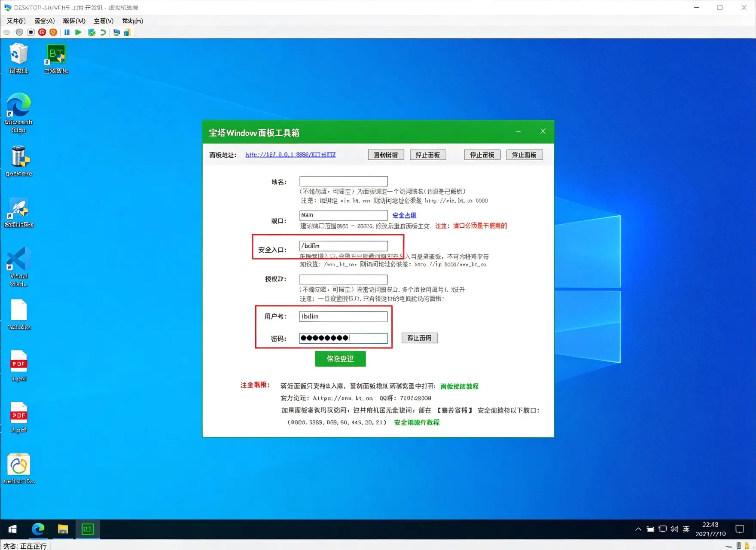Click the volume speaker tray icon

point(674,529)
